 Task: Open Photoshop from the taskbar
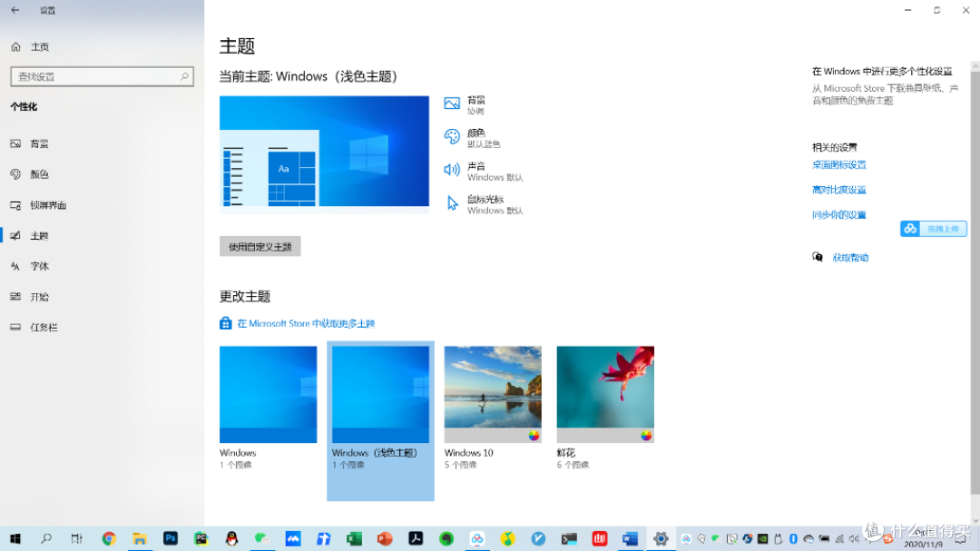click(x=170, y=538)
